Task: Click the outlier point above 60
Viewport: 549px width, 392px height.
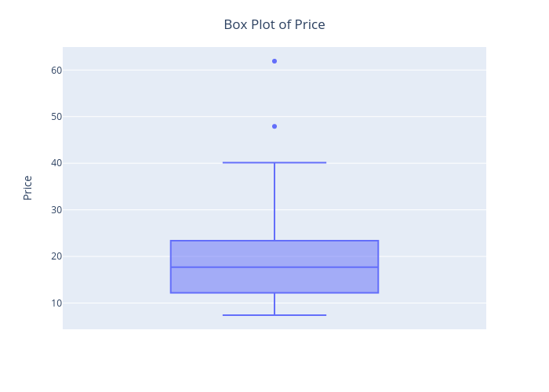Action: [x=274, y=61]
